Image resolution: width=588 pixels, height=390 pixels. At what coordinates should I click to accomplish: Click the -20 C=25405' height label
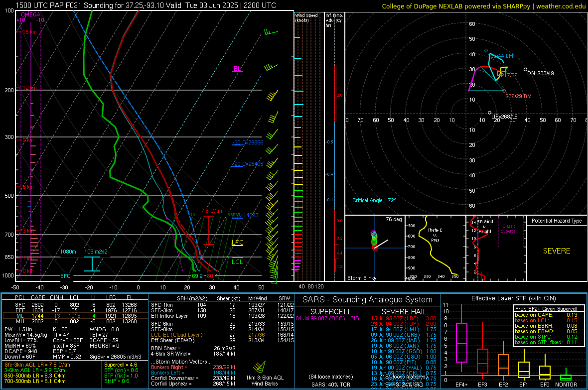248,164
